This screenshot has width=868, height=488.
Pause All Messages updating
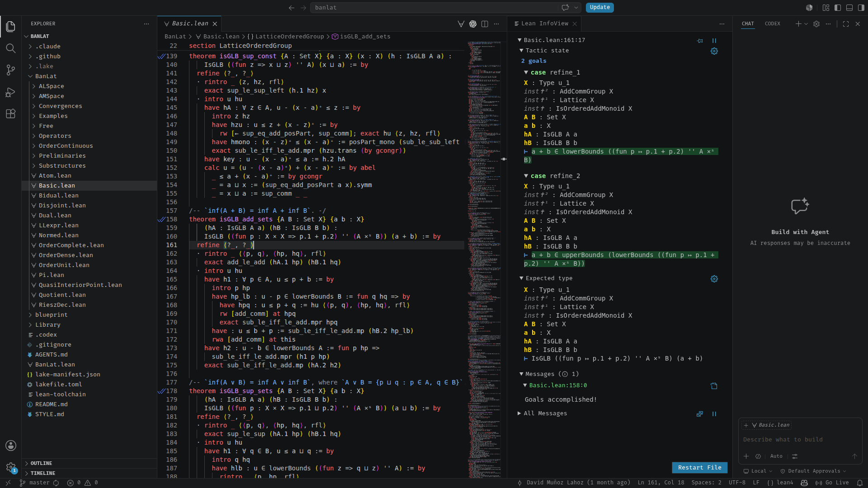[714, 414]
